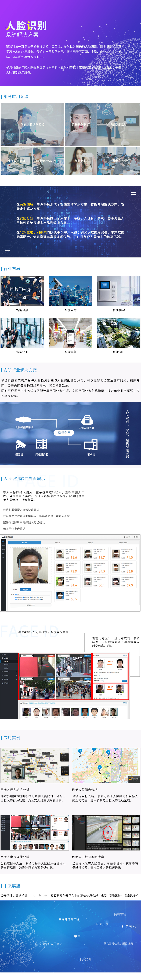Viewport: 141px width, 980px height.
Task: Click the 智能园区 aerial campus image
Action: (119, 333)
